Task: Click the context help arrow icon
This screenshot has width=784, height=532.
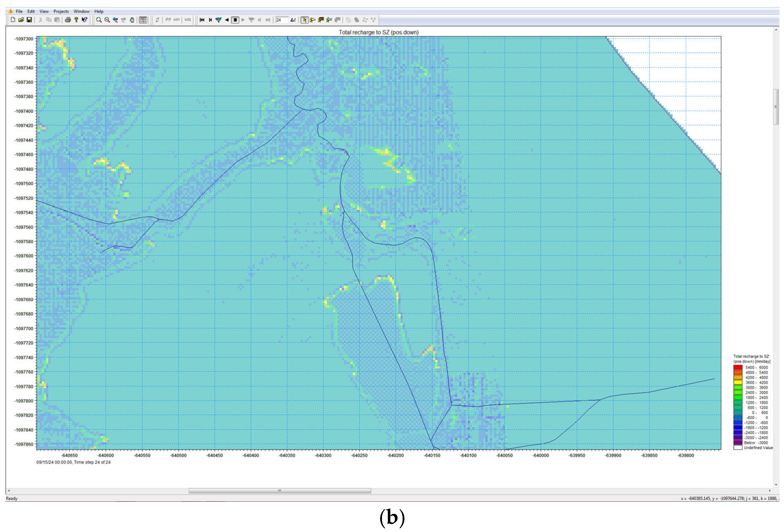Action: pos(84,20)
